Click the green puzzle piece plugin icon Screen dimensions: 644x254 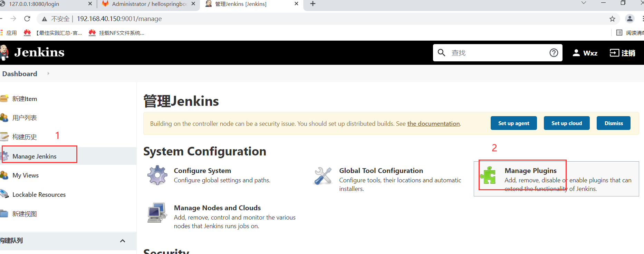pos(488,175)
